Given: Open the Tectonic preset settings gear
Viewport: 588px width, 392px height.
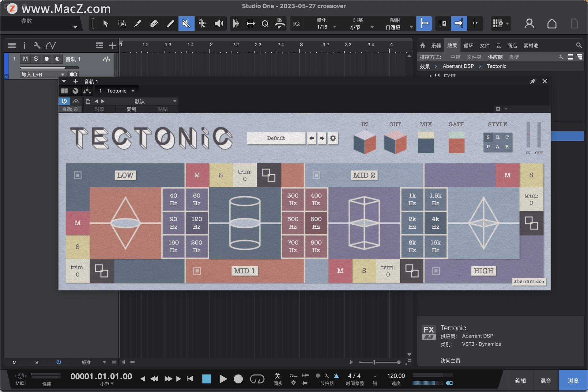Looking at the screenshot, I should [333, 138].
